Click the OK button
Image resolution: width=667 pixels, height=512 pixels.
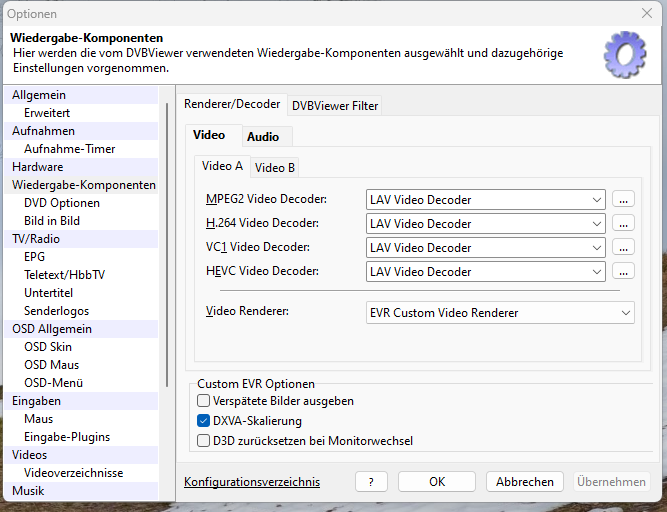click(437, 482)
